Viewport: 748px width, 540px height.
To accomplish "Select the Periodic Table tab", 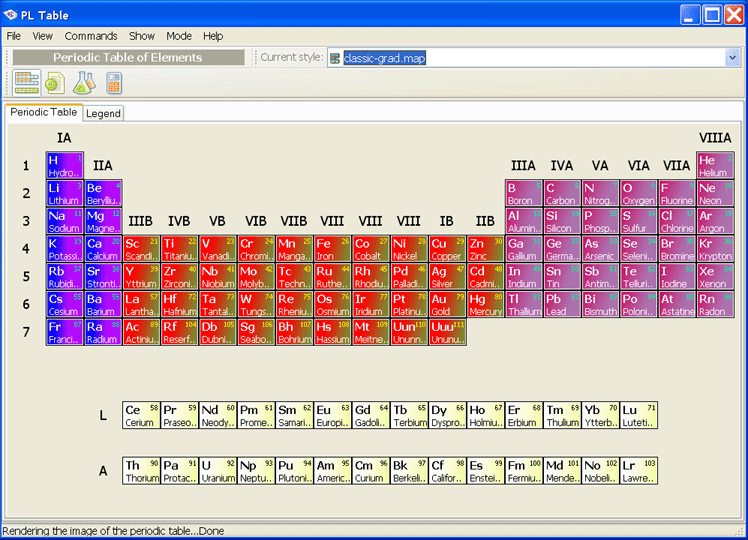I will pyautogui.click(x=43, y=113).
